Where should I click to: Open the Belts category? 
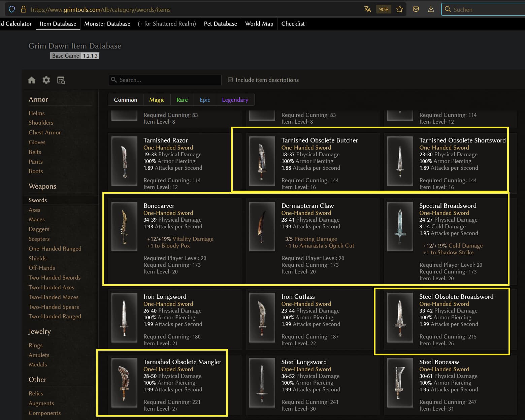pyautogui.click(x=35, y=152)
